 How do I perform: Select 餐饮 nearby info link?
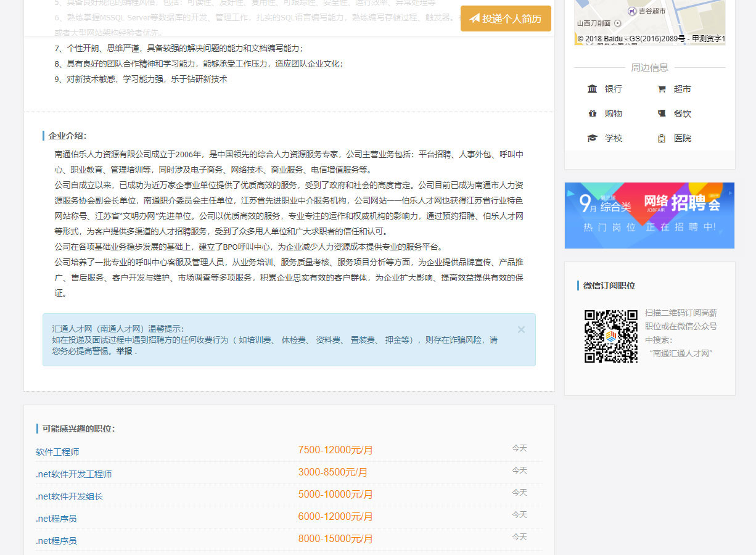[x=683, y=113]
